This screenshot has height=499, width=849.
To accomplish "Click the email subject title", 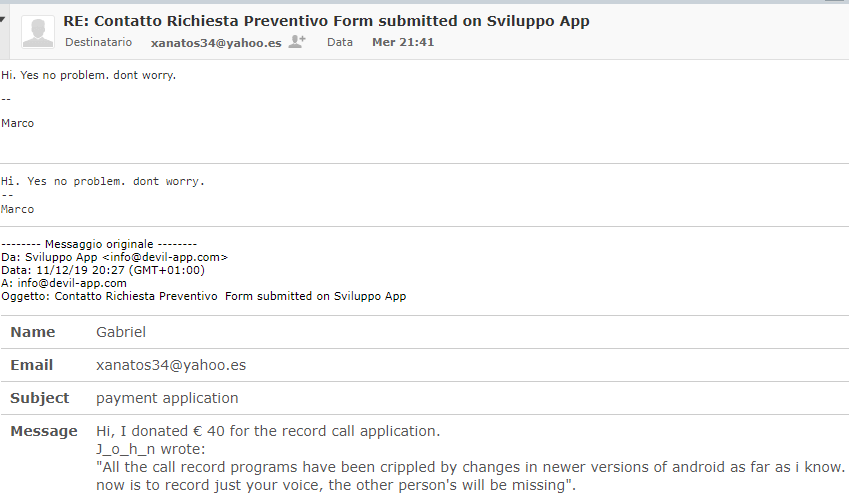I will [326, 21].
